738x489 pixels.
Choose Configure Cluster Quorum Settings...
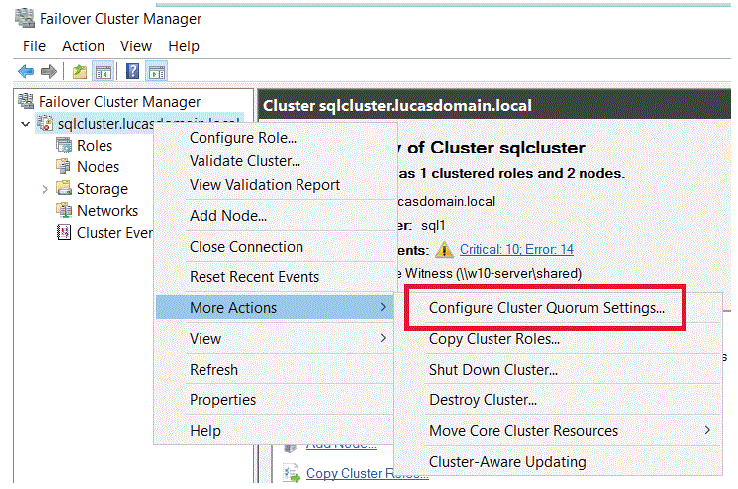(x=546, y=308)
